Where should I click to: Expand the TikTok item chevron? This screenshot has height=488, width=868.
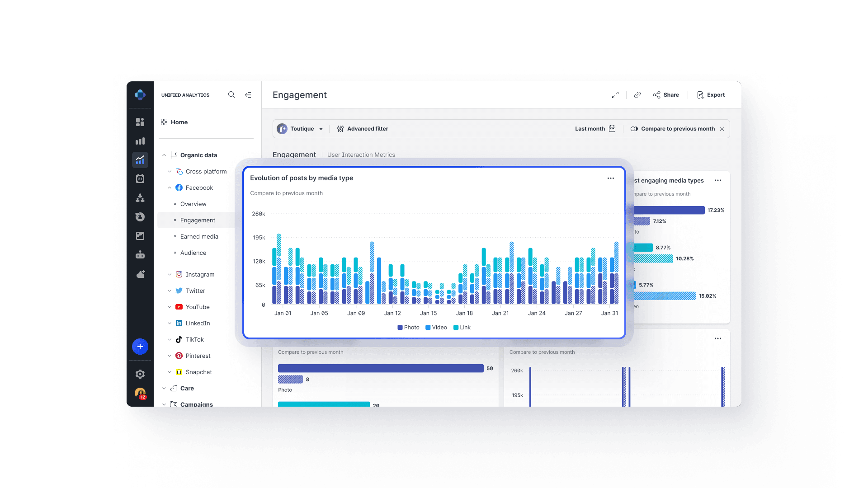click(x=170, y=339)
